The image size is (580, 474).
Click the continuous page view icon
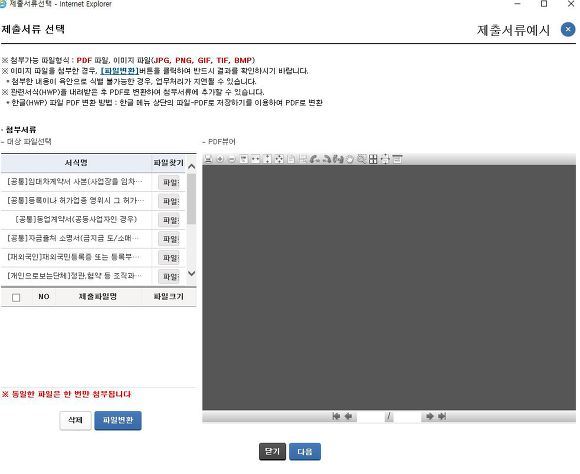303,159
